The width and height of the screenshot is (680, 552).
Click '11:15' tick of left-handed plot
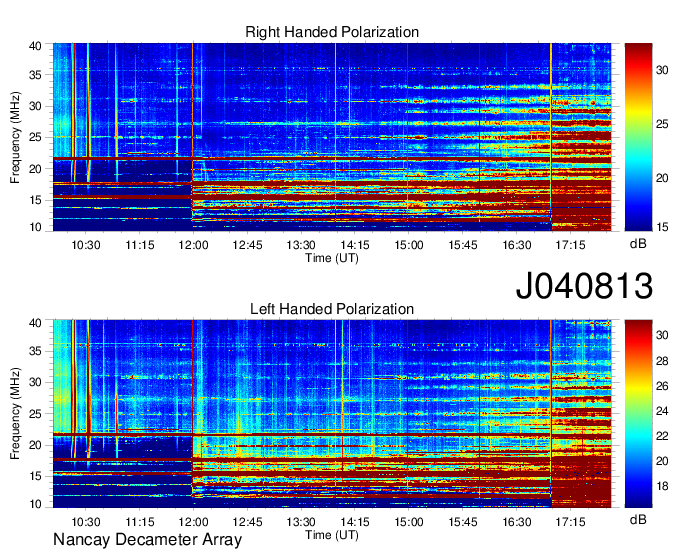pyautogui.click(x=140, y=522)
